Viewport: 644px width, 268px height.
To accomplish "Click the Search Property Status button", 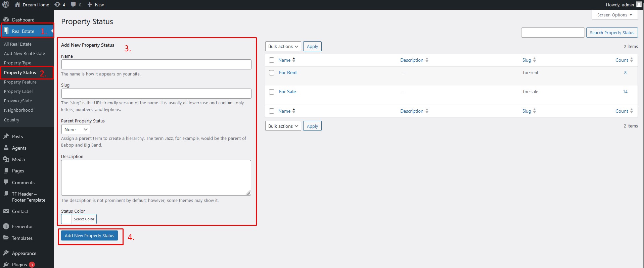I will pyautogui.click(x=612, y=33).
